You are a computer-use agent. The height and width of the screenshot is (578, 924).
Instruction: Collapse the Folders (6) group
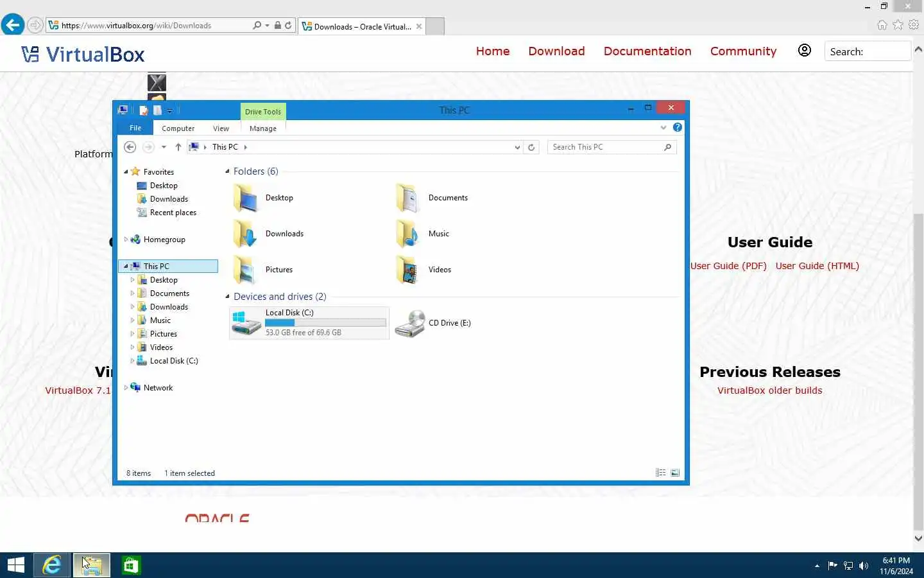pos(227,171)
